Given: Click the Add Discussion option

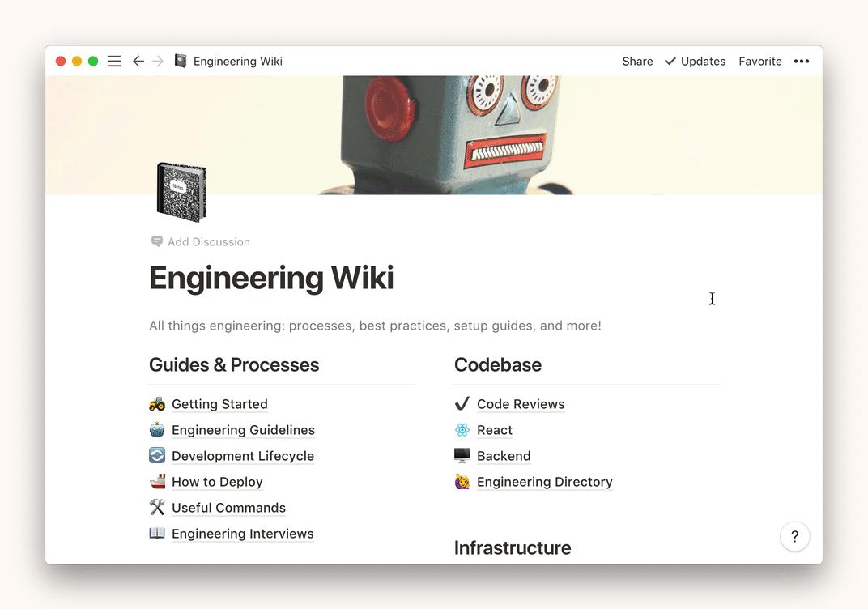Looking at the screenshot, I should (208, 241).
